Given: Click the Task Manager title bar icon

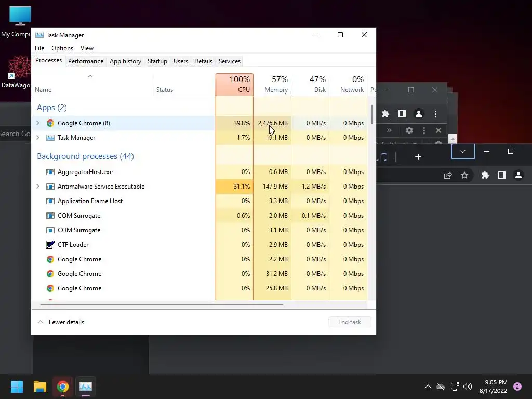Looking at the screenshot, I should 39,35.
